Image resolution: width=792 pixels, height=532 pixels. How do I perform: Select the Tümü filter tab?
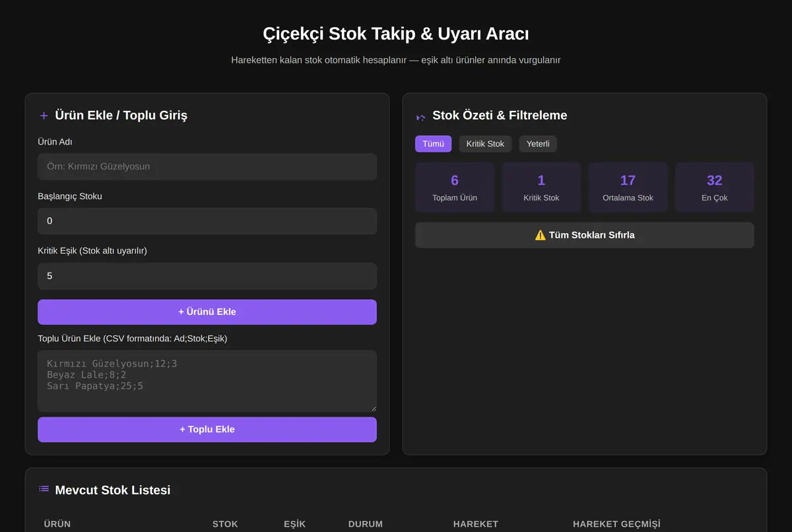click(434, 144)
